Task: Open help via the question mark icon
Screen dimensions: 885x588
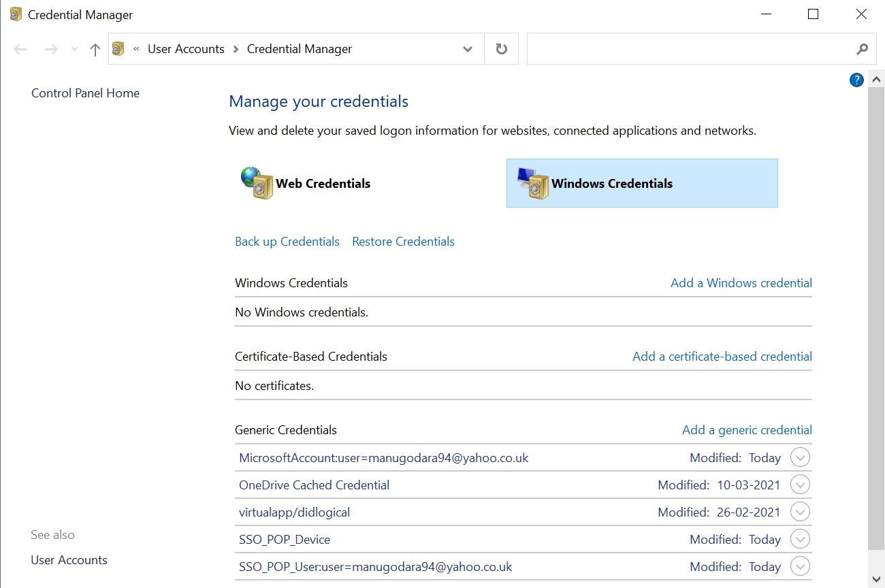Action: pos(856,80)
